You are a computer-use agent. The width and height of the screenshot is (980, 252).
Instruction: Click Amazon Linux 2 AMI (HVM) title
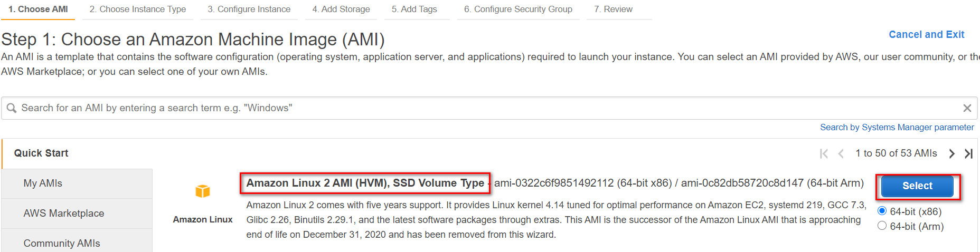tap(365, 183)
